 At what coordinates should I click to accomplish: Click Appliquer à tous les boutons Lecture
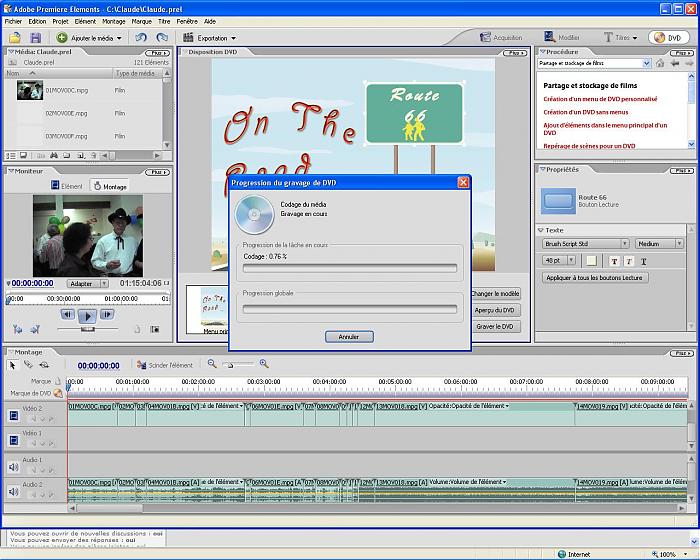595,278
